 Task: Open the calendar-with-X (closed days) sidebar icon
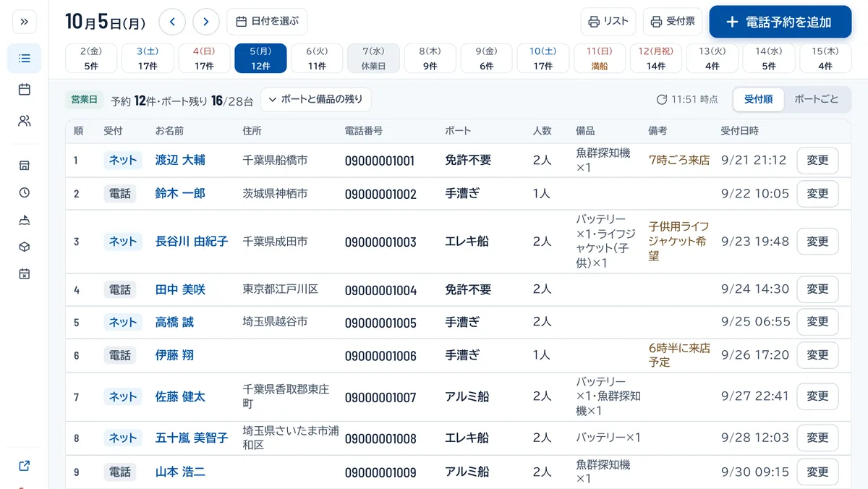click(x=24, y=273)
